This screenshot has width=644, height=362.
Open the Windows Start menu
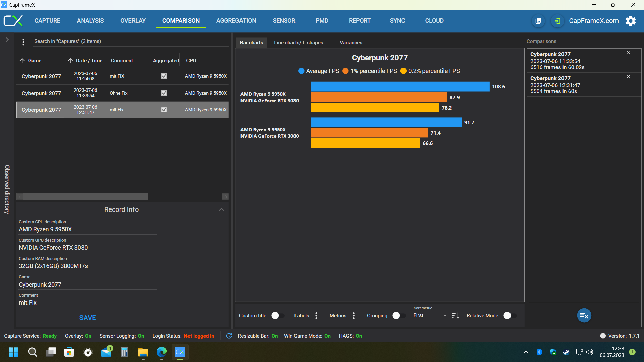pyautogui.click(x=13, y=352)
